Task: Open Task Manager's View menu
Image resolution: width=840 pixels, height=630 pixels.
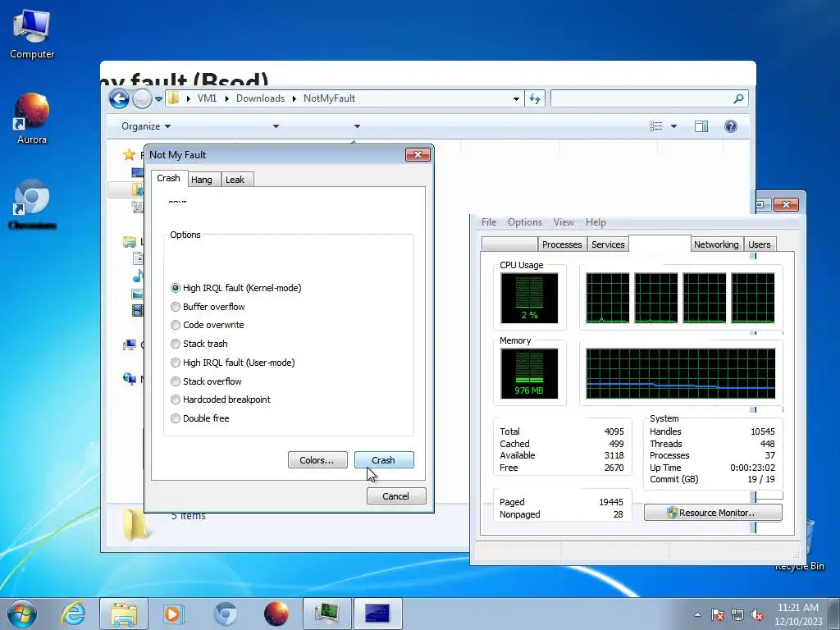Action: (564, 222)
